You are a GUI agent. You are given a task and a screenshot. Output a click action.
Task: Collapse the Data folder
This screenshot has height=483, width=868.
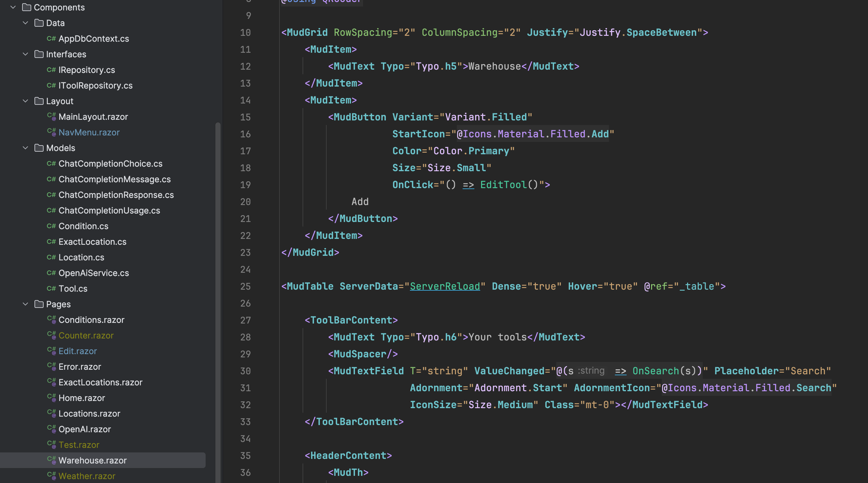point(25,23)
